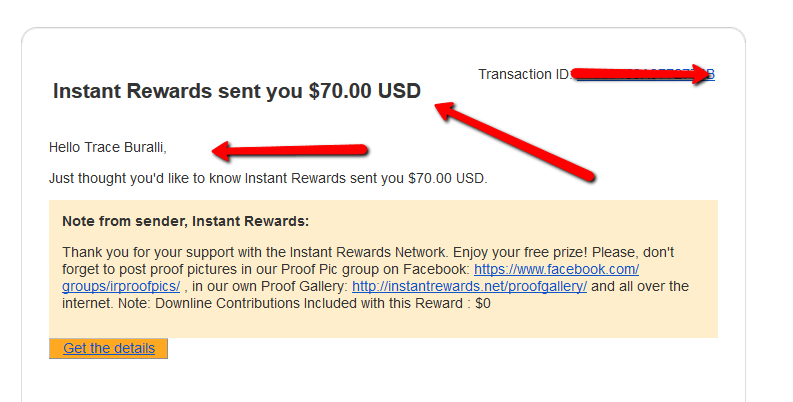Click the Note from sender header
The width and height of the screenshot is (793, 402).
(186, 221)
